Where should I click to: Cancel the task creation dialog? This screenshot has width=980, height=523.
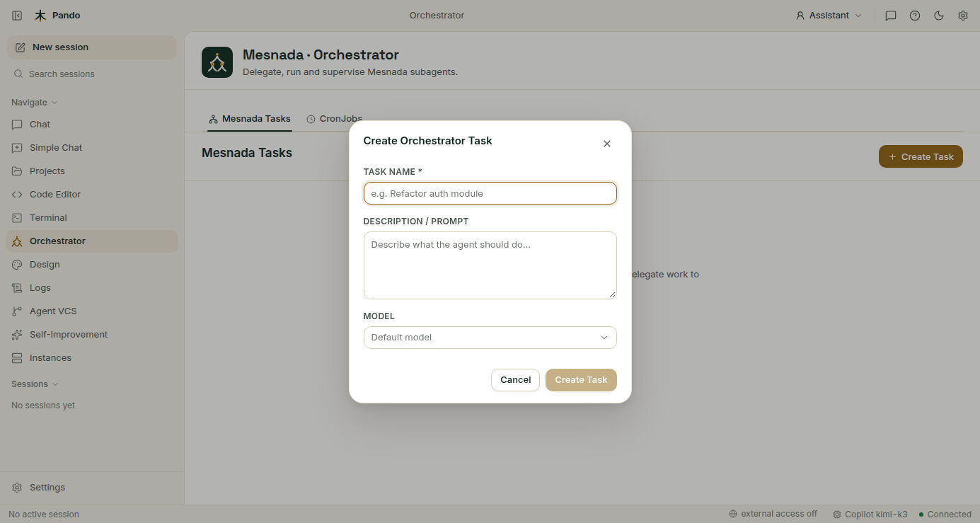tap(515, 380)
